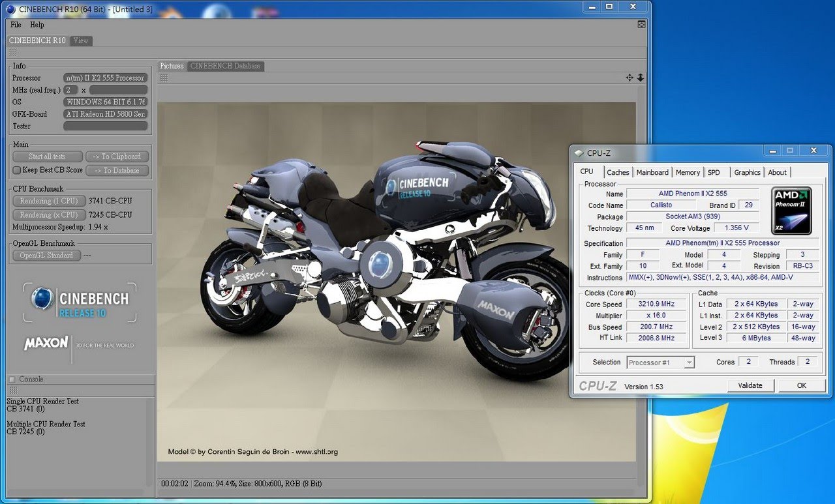This screenshot has height=504, width=835.
Task: Open About tab in CPU-Z
Action: coord(777,173)
